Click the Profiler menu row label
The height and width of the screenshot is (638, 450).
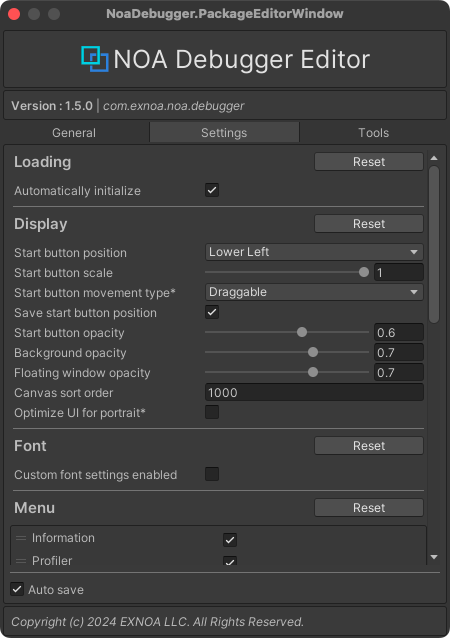click(52, 561)
